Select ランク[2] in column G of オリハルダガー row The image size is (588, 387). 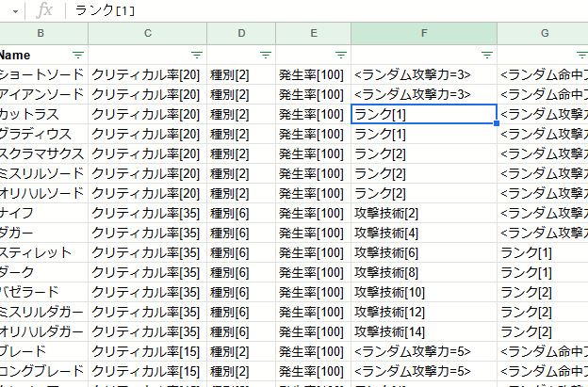543,331
